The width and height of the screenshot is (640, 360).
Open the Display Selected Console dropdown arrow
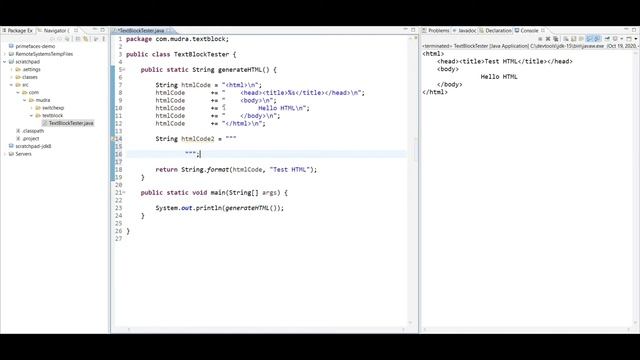coord(622,39)
